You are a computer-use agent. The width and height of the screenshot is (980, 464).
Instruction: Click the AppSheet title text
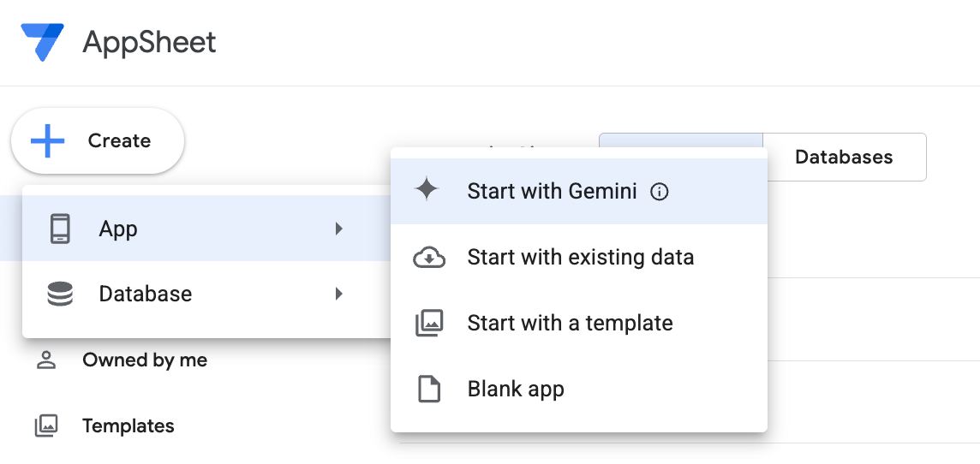click(149, 42)
